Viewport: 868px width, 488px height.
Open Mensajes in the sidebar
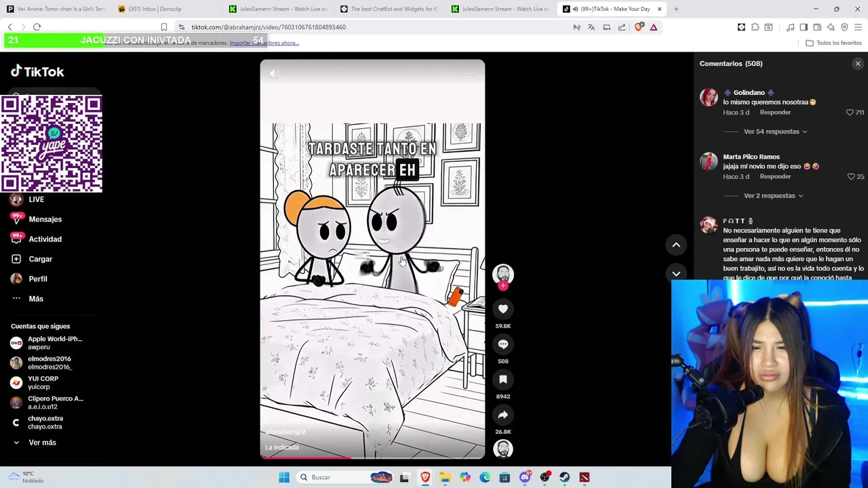pos(45,219)
